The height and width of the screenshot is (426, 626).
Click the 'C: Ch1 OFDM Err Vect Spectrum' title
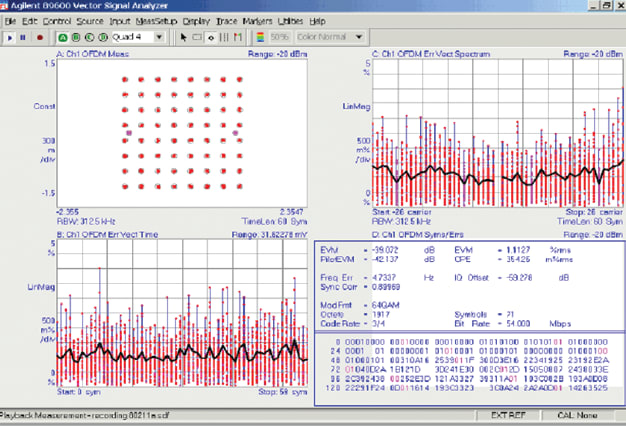coord(431,54)
